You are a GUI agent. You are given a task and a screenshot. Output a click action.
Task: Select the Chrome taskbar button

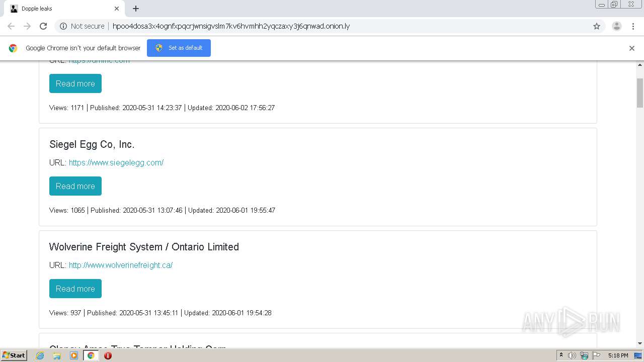point(91,355)
